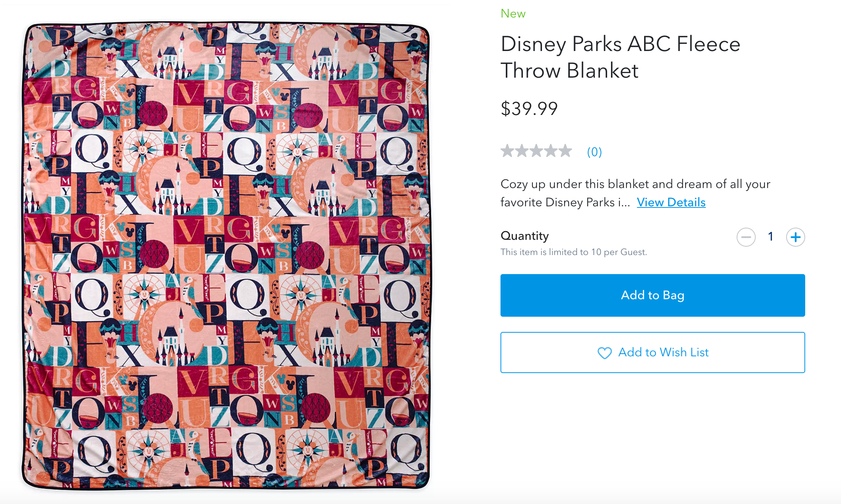
Task: Click the second rating star
Action: tap(522, 151)
